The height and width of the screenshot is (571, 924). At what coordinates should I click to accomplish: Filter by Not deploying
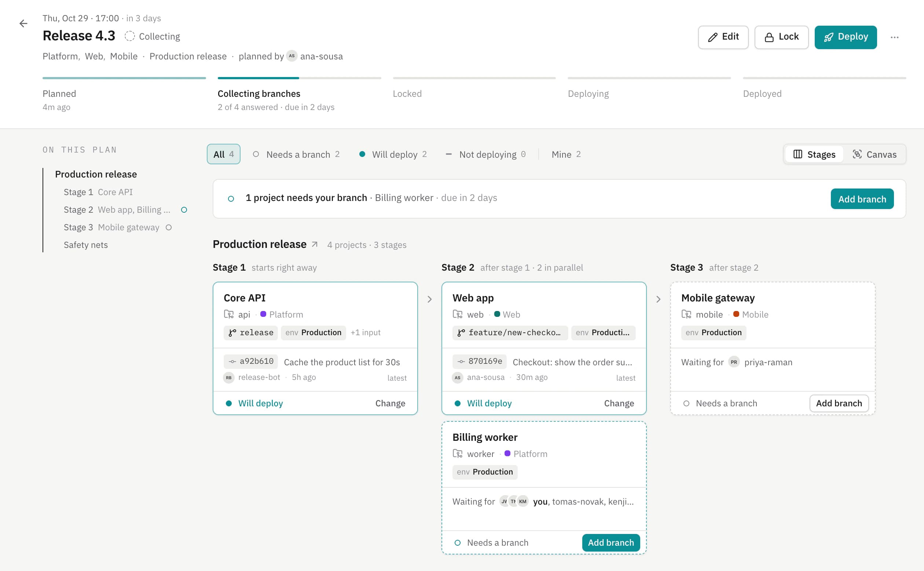(486, 154)
